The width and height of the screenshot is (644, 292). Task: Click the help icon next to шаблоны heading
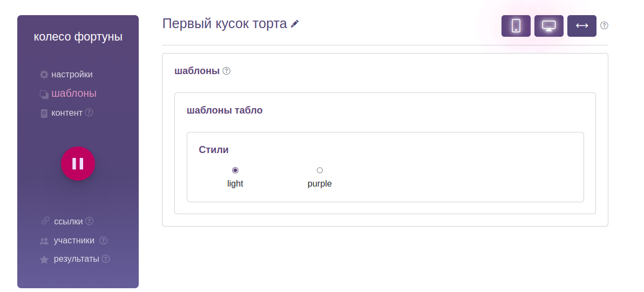226,71
